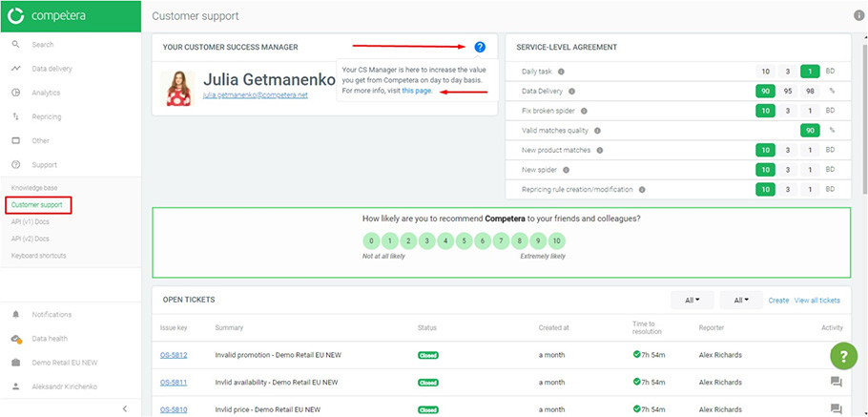Click the green 90 value in Data Delivery row
The image size is (868, 417).
(766, 92)
